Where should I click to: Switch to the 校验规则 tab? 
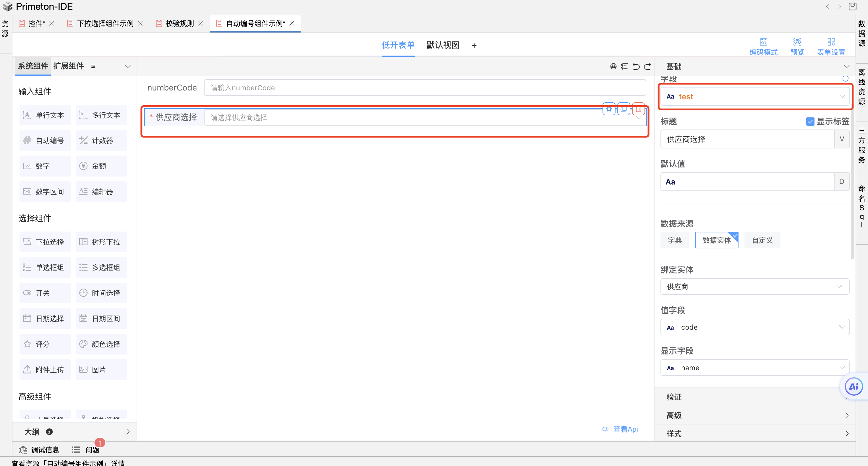click(179, 24)
